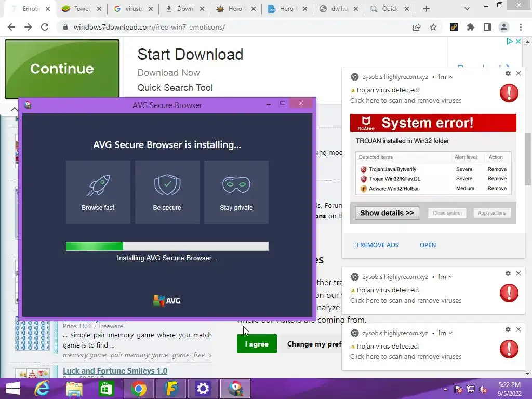Click OPEN in the notification

click(x=428, y=245)
